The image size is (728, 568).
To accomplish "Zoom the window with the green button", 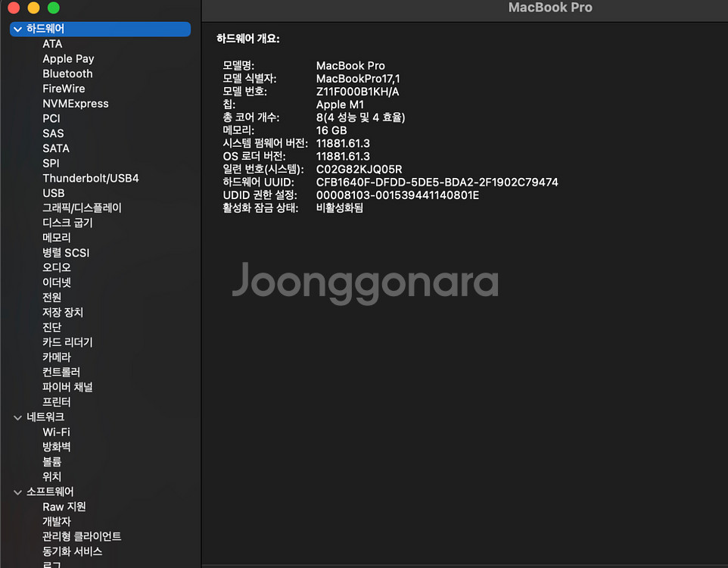I will coord(54,7).
